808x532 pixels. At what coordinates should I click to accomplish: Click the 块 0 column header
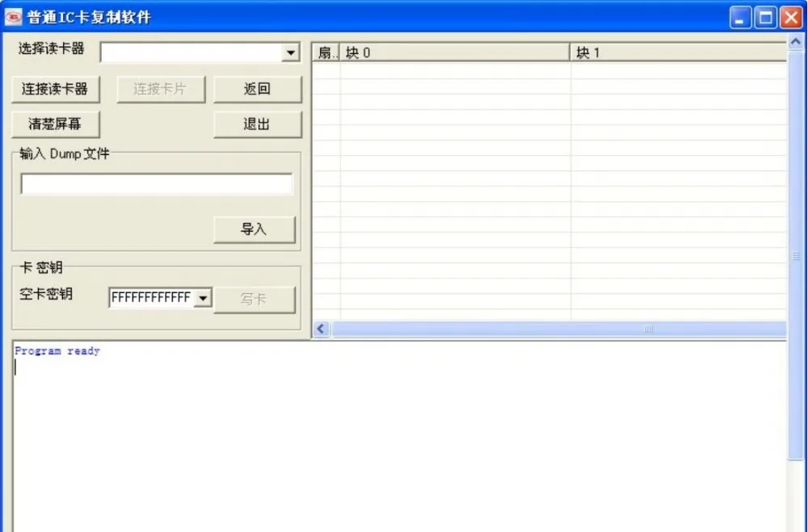point(455,52)
